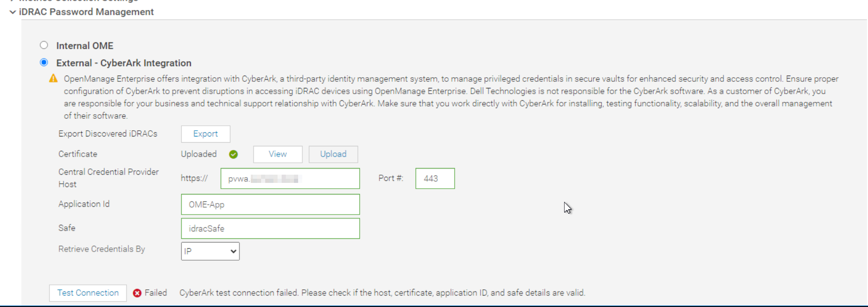Screen dimensions: 868x307
Task: Open the Retrieve Credentials By dropdown
Action: [x=210, y=251]
